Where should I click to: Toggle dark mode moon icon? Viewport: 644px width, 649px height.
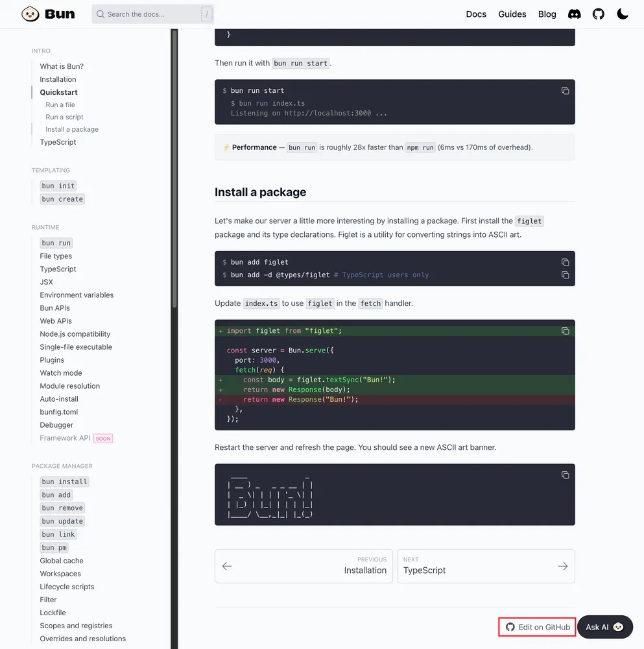(x=623, y=14)
